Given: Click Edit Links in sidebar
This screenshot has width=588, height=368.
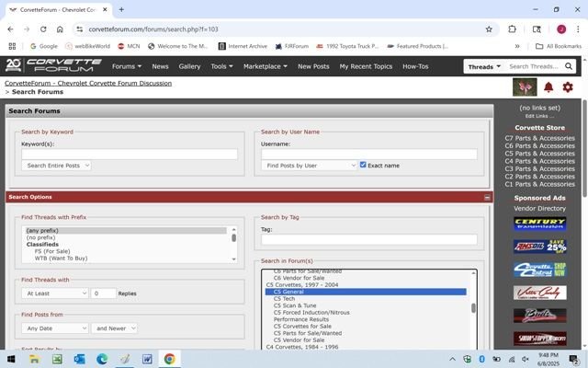Looking at the screenshot, I should coord(539,116).
